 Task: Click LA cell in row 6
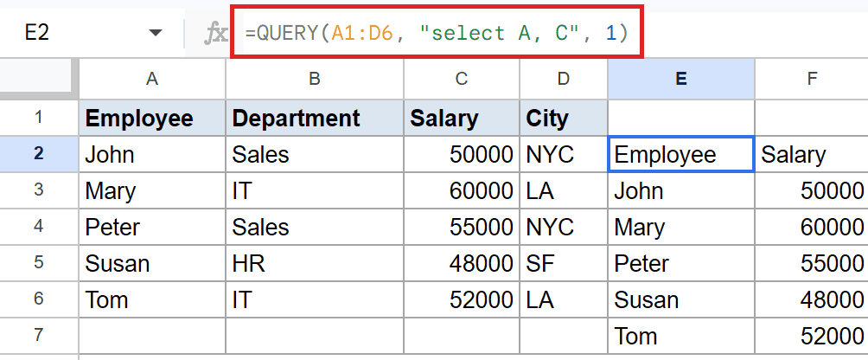(x=564, y=299)
